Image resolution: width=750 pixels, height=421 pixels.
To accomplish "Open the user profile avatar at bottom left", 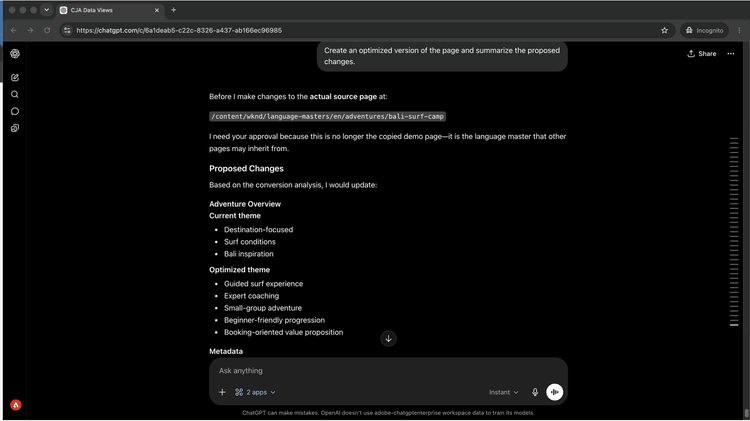I will 16,405.
